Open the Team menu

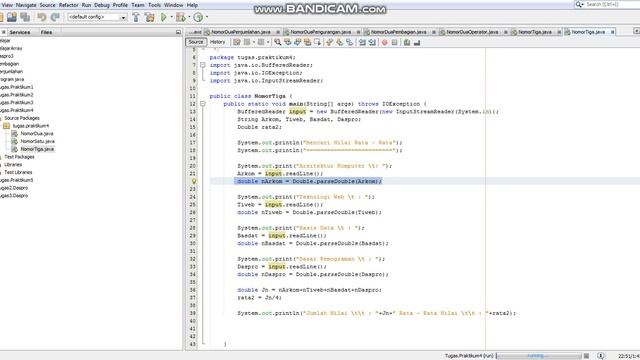138,5
